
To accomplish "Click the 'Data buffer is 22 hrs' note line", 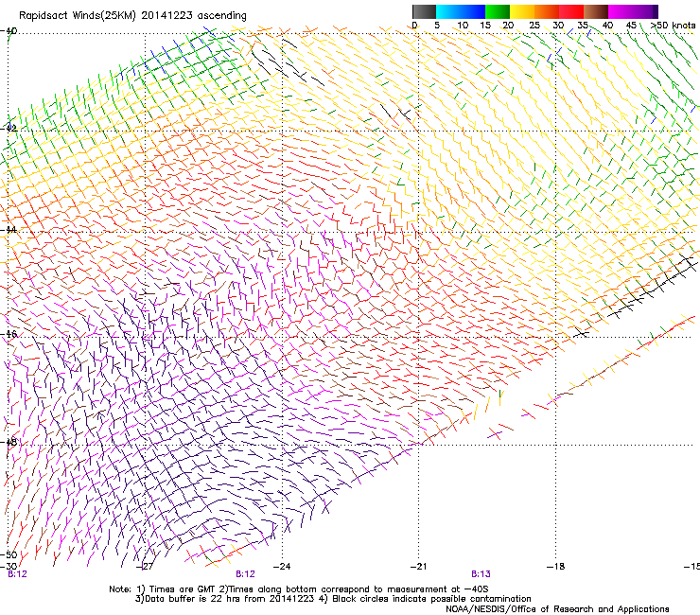I will coord(333,599).
